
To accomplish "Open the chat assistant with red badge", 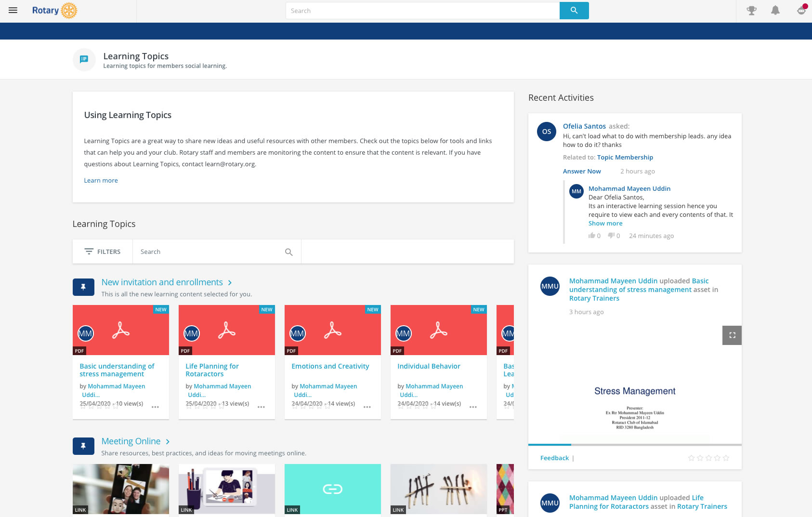I will [800, 10].
